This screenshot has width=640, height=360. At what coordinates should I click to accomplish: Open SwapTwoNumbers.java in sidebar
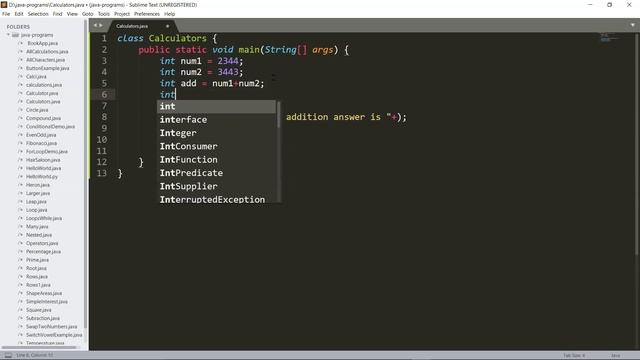51,327
